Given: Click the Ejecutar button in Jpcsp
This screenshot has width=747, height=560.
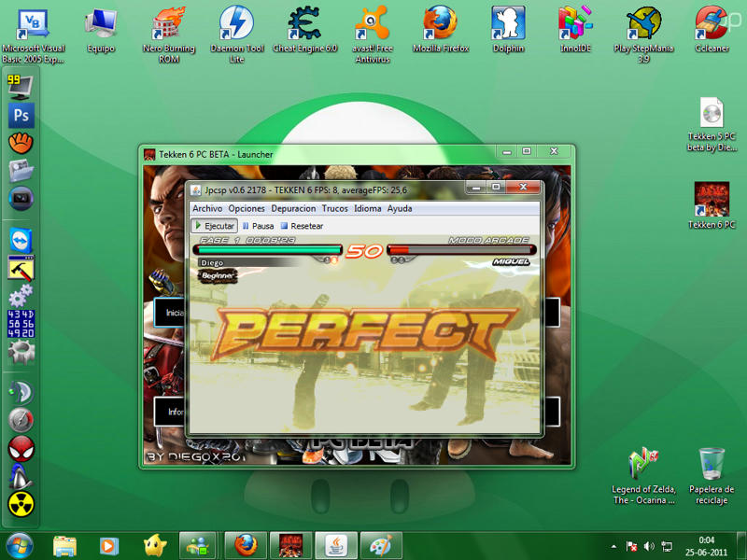Looking at the screenshot, I should 215,226.
